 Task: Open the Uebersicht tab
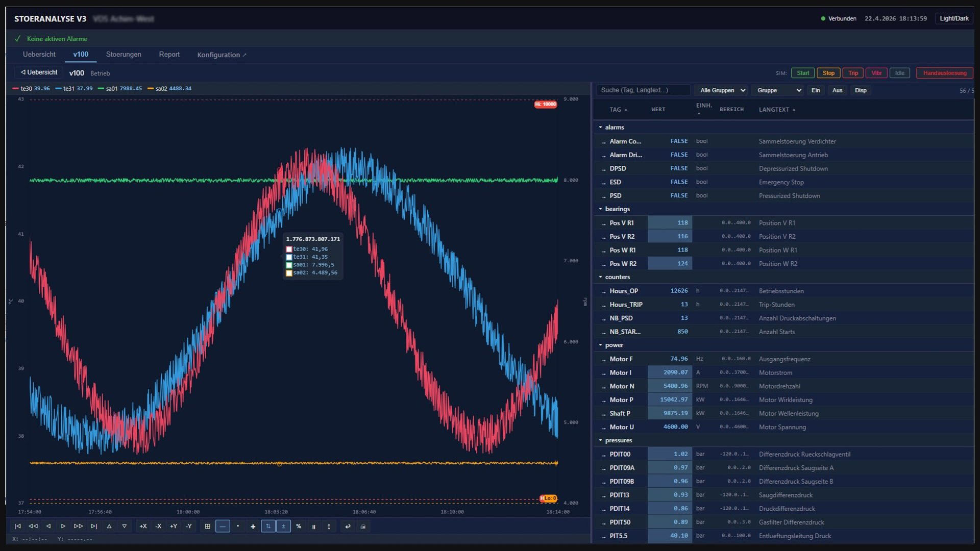pos(39,54)
